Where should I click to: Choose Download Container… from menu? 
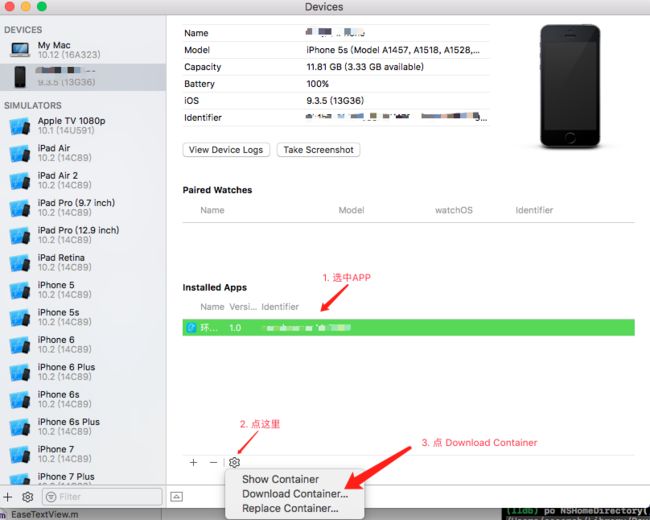click(x=295, y=494)
